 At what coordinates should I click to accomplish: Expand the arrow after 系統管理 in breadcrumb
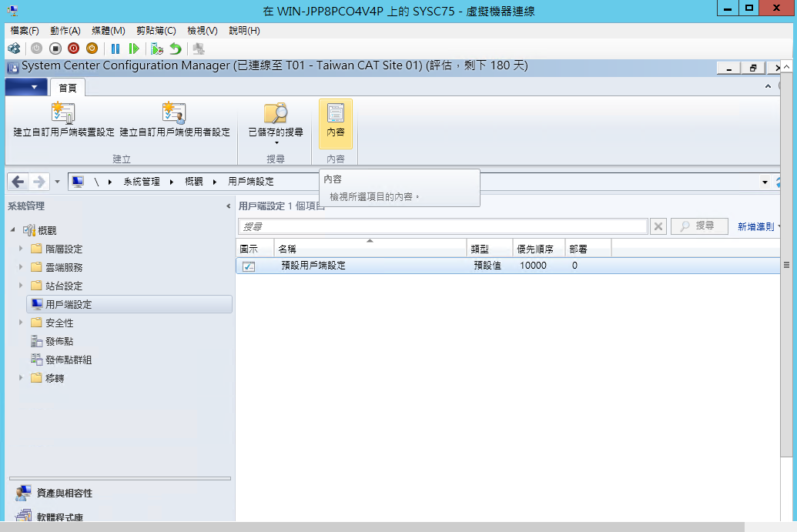click(172, 182)
